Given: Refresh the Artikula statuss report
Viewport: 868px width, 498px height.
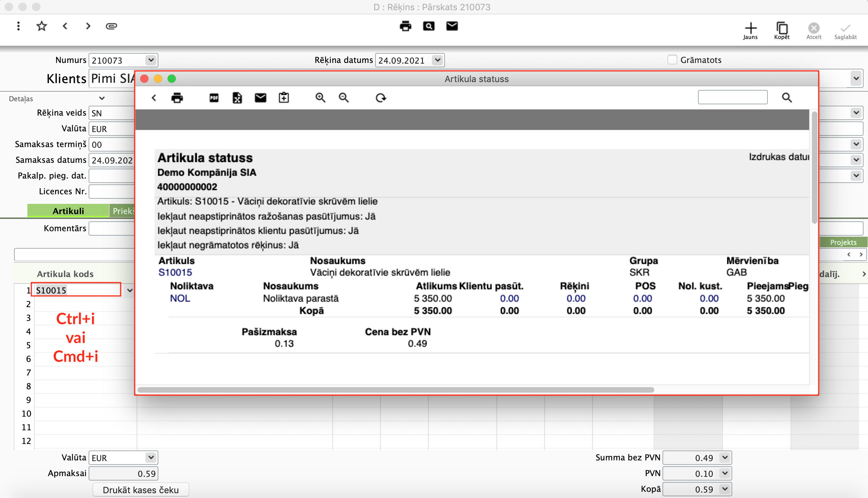Looking at the screenshot, I should pos(381,98).
